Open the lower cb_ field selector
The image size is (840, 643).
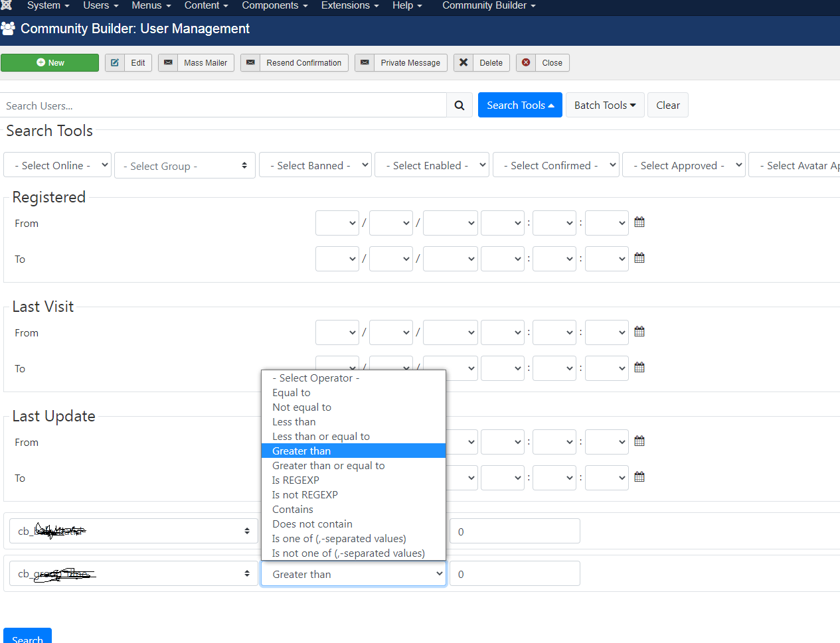pyautogui.click(x=133, y=573)
